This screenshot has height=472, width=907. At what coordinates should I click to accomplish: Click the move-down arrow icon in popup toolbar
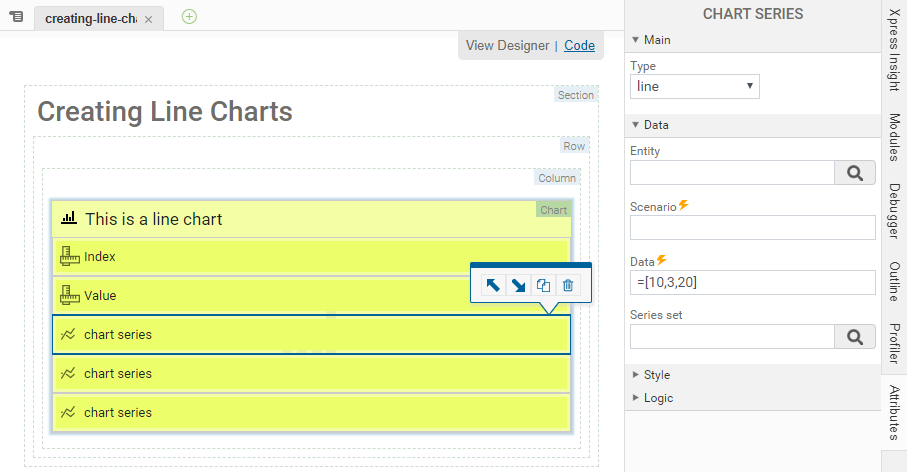[x=518, y=285]
